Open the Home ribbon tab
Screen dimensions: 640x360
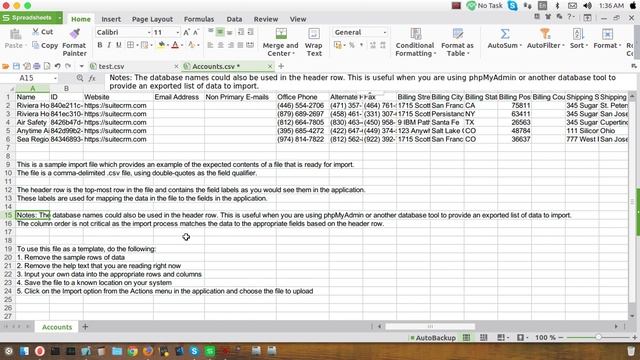(81, 19)
